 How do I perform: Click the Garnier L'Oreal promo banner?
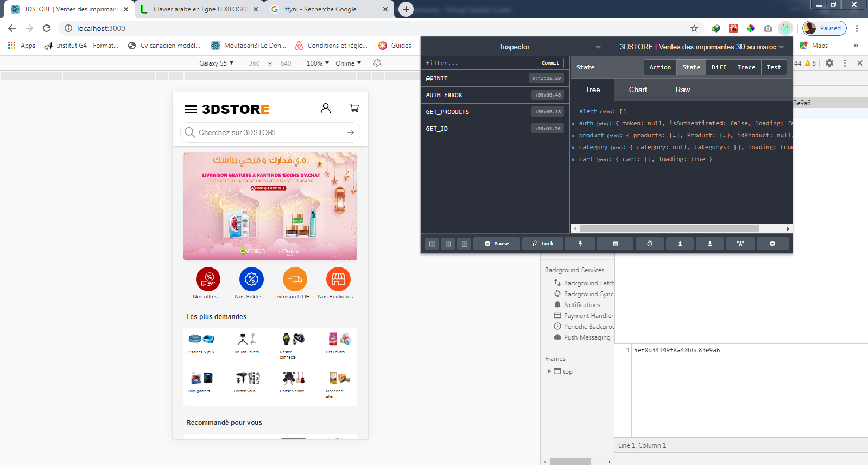pyautogui.click(x=270, y=206)
